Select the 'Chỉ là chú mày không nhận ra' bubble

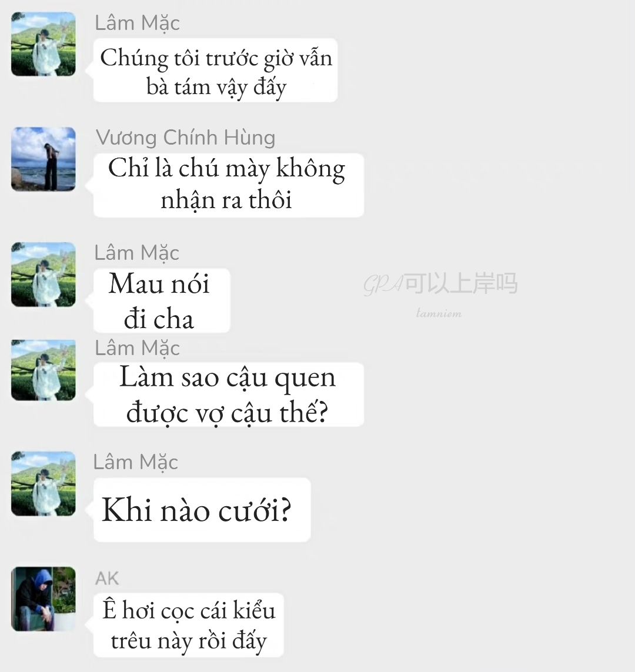[x=229, y=185]
